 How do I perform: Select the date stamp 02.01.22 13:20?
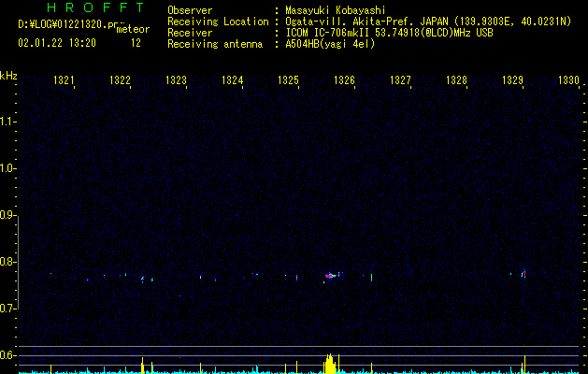tap(57, 43)
